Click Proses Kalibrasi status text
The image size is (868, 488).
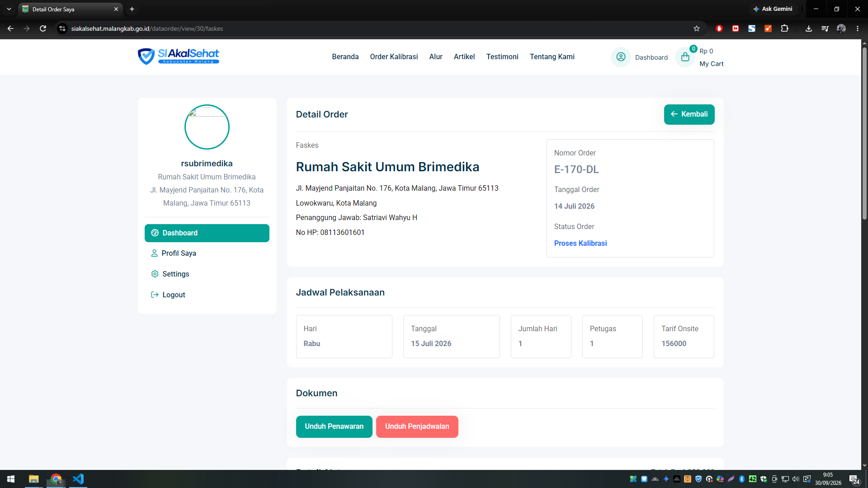click(580, 243)
